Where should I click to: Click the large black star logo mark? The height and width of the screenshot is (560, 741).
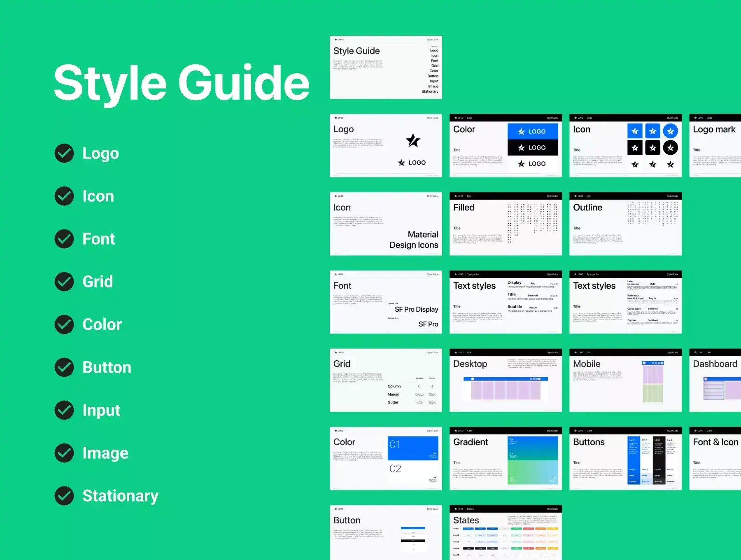tap(413, 140)
